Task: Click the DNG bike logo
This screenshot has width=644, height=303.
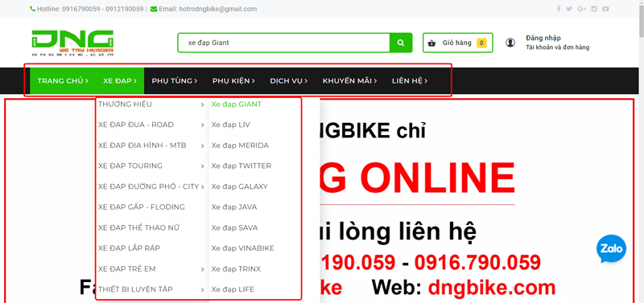Action: click(x=72, y=43)
